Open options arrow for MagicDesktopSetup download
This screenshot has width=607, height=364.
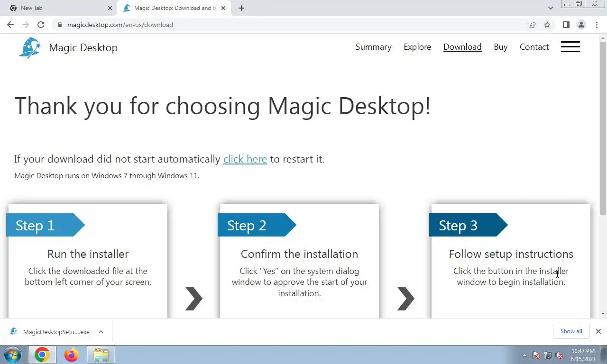[101, 332]
